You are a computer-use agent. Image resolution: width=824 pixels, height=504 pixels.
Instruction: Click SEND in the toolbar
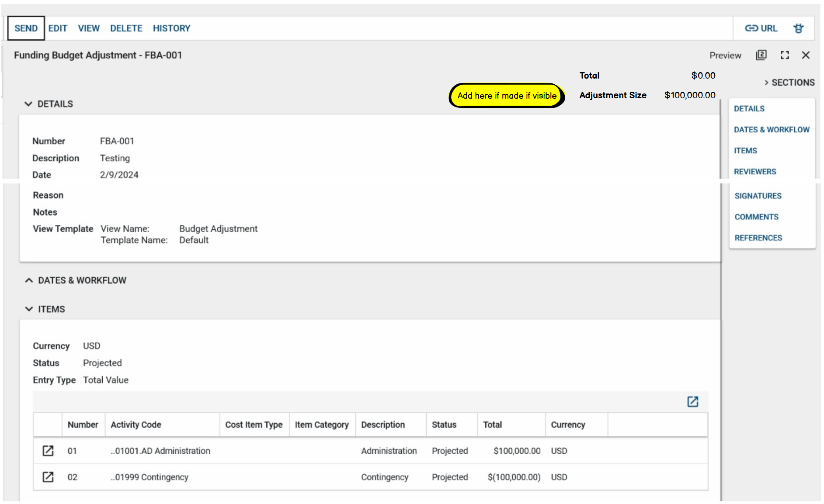26,28
